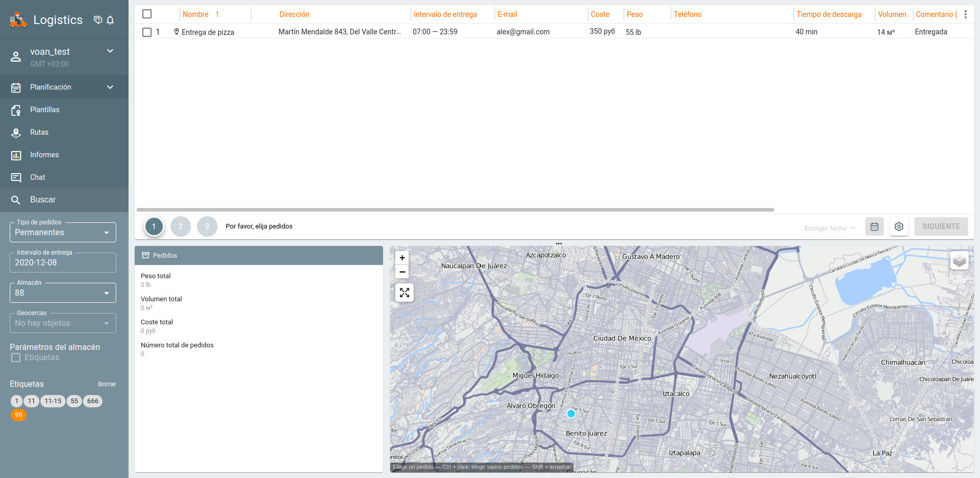The width and height of the screenshot is (980, 478).
Task: Open Informes from the sidebar
Action: (x=44, y=155)
